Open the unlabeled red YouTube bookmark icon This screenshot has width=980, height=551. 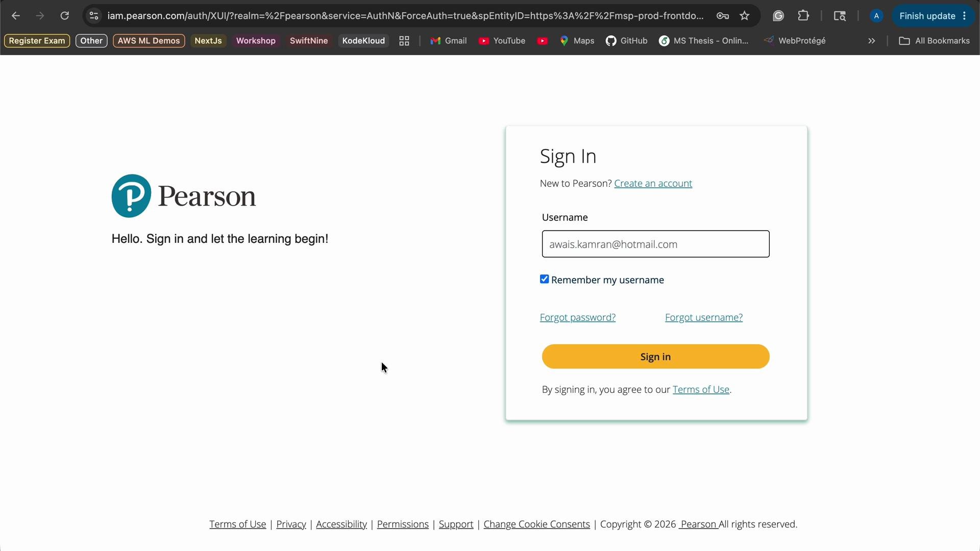click(543, 41)
